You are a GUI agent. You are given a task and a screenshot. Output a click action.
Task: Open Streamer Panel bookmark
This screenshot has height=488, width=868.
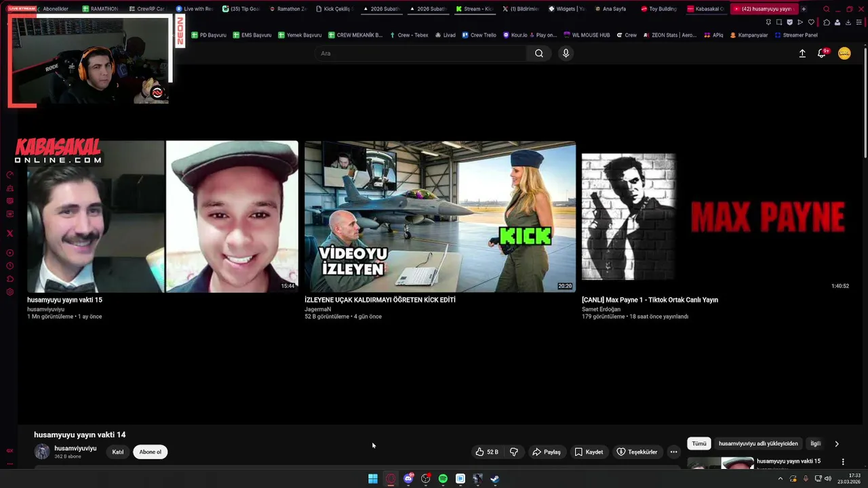click(x=796, y=35)
